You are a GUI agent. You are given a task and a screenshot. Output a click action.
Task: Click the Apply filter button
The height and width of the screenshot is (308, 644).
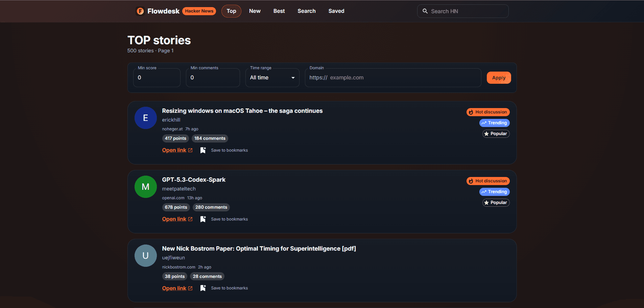tap(499, 77)
